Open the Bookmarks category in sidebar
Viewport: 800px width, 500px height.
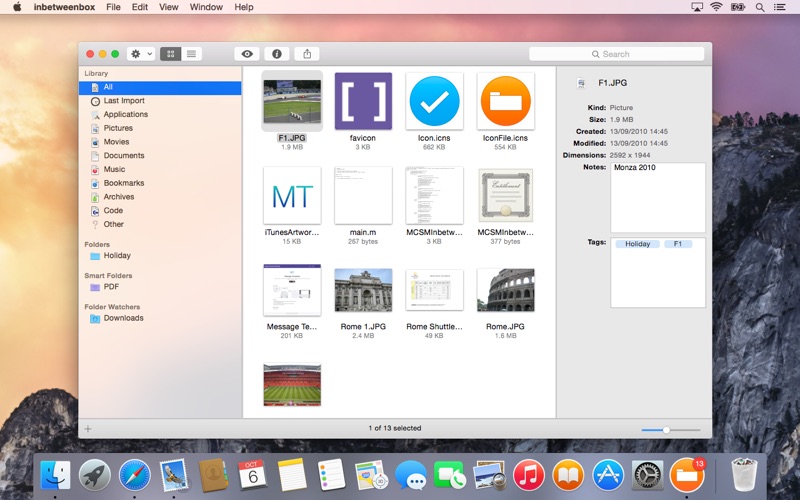[123, 183]
